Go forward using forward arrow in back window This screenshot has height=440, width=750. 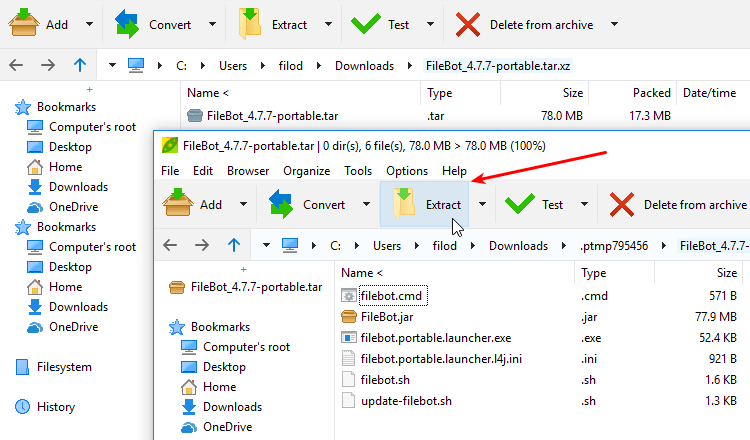[48, 65]
